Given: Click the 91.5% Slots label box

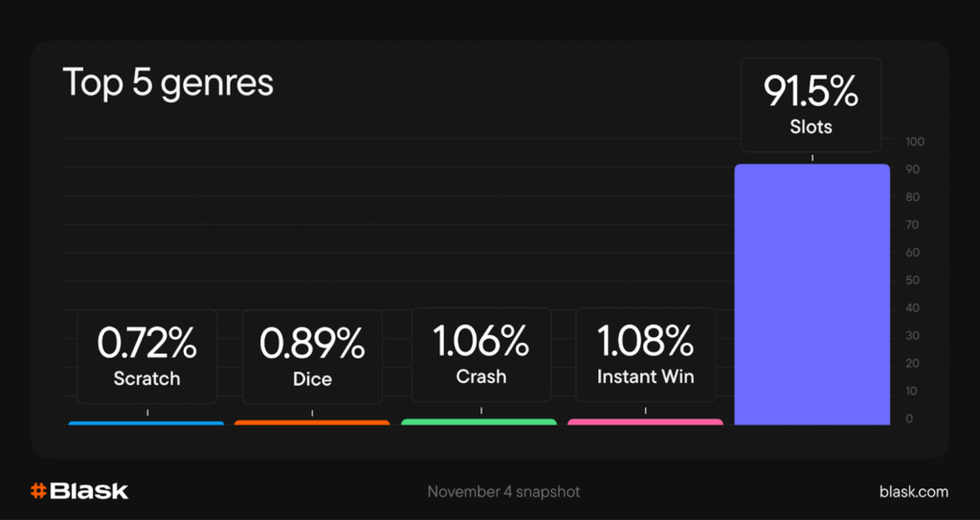Looking at the screenshot, I should click(x=811, y=103).
